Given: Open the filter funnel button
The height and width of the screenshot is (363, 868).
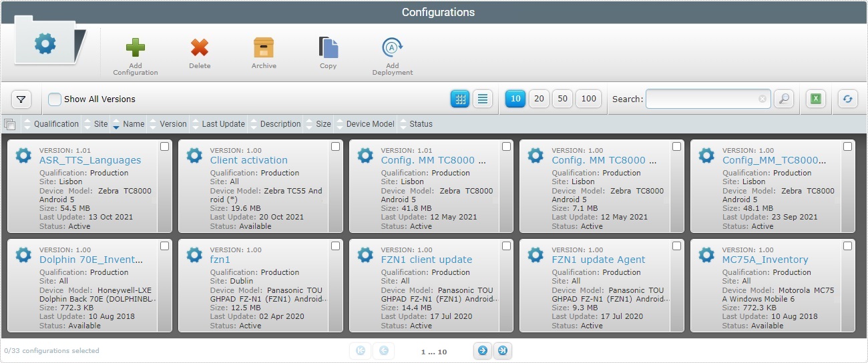Looking at the screenshot, I should point(21,99).
